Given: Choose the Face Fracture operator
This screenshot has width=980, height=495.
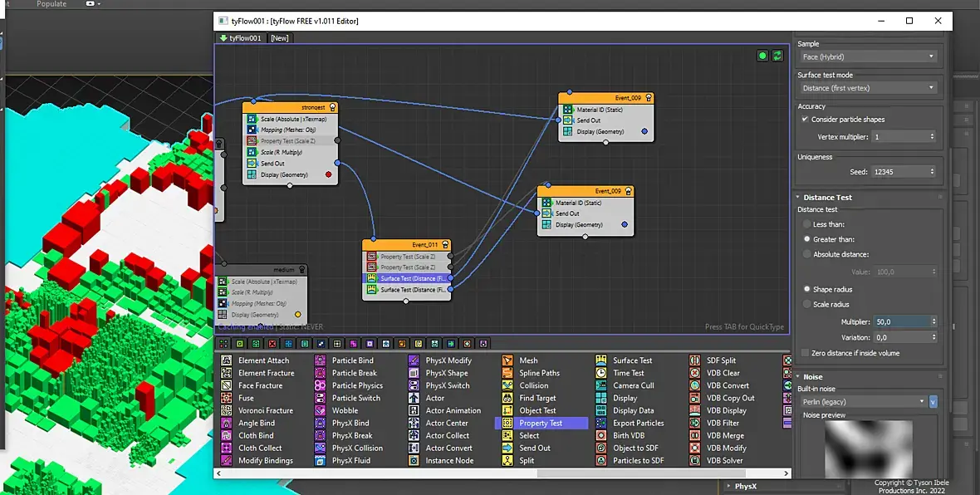Looking at the screenshot, I should point(252,385).
